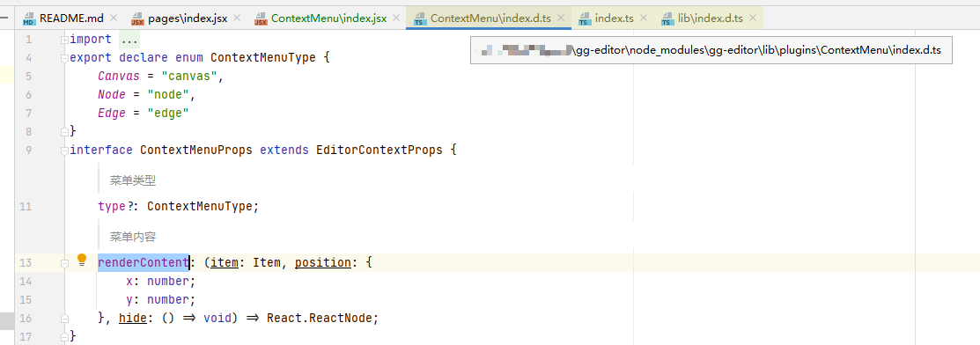This screenshot has height=345, width=980.
Task: Collapse the ContextMenuType enum fold marker
Action: click(64, 58)
